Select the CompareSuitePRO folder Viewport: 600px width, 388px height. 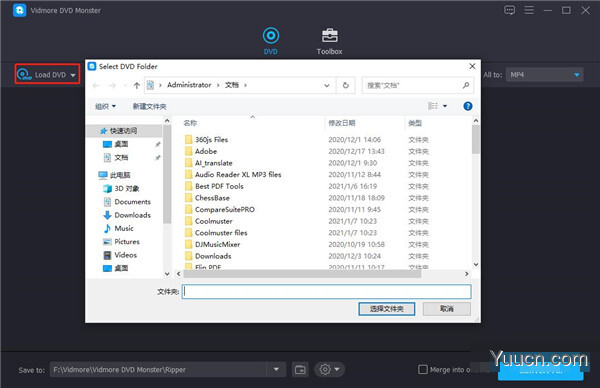click(x=225, y=209)
